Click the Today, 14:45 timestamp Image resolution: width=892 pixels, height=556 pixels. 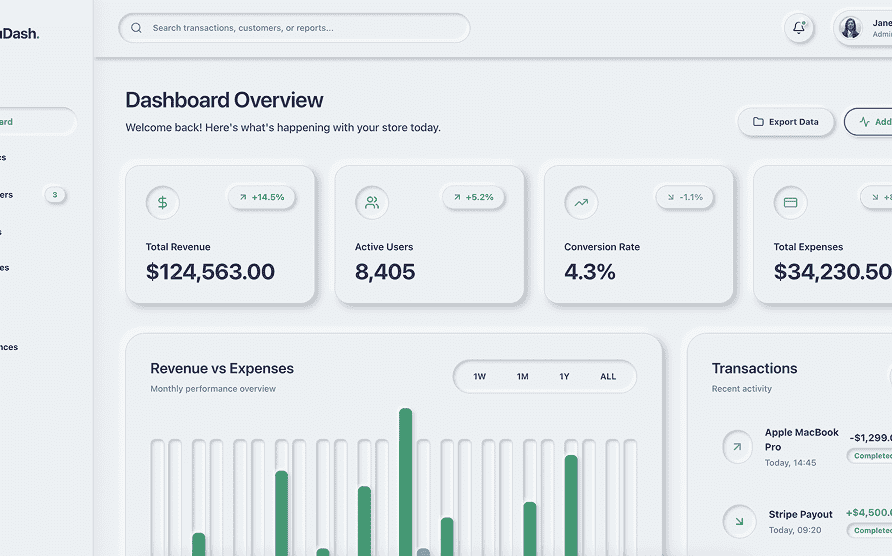[x=790, y=463]
